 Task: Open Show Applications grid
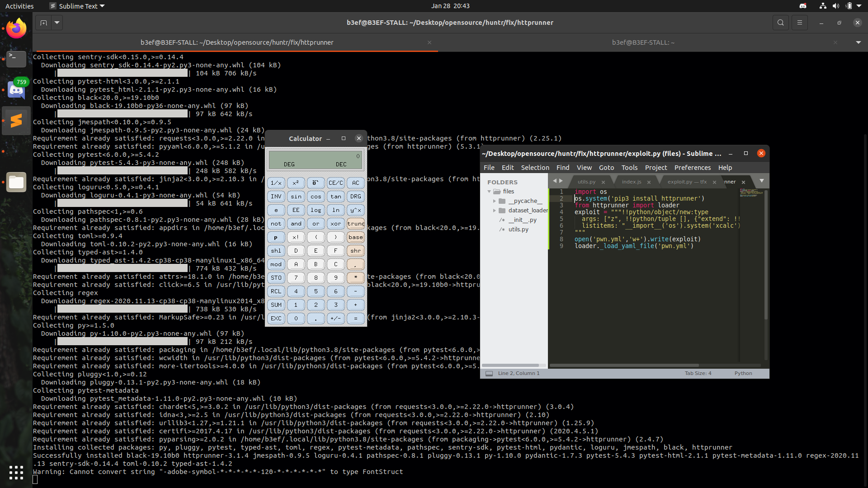[x=16, y=472]
